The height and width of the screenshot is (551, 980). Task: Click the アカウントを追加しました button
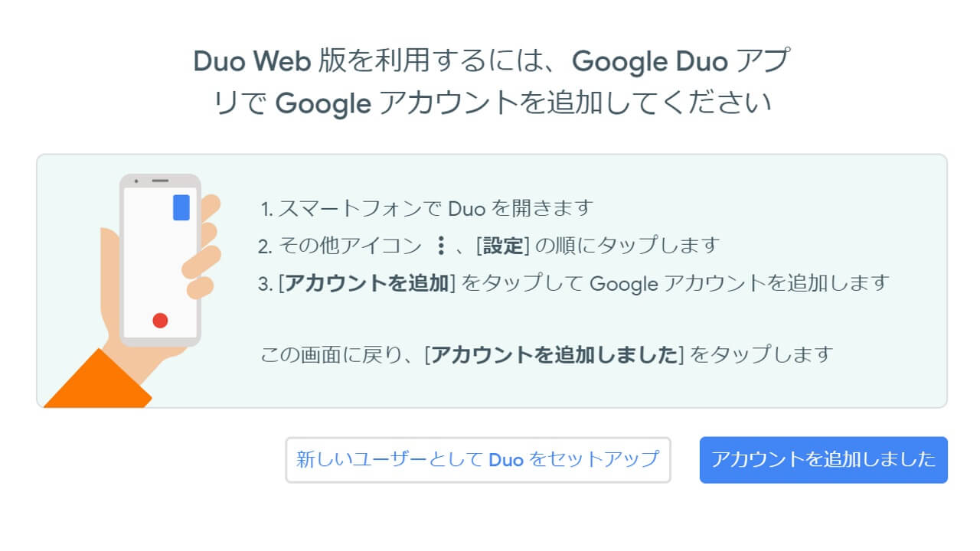[823, 460]
